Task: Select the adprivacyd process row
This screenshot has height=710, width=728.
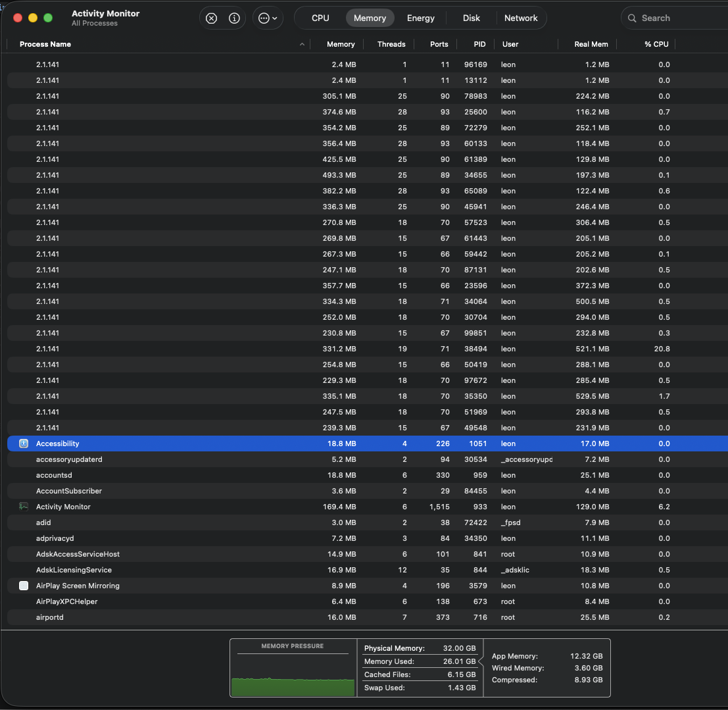Action: [x=367, y=538]
